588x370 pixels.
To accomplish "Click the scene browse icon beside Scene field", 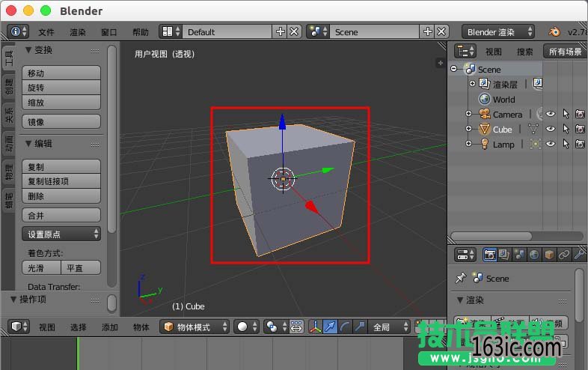I will coord(318,31).
